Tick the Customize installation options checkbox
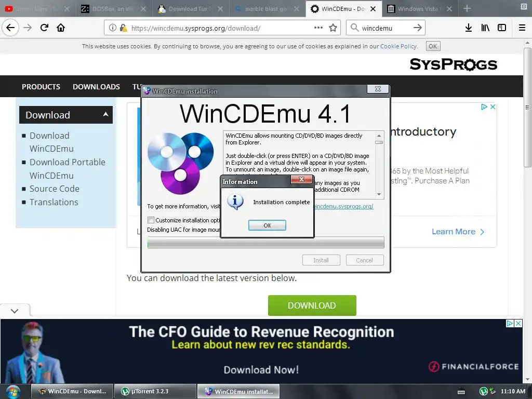 tap(151, 220)
